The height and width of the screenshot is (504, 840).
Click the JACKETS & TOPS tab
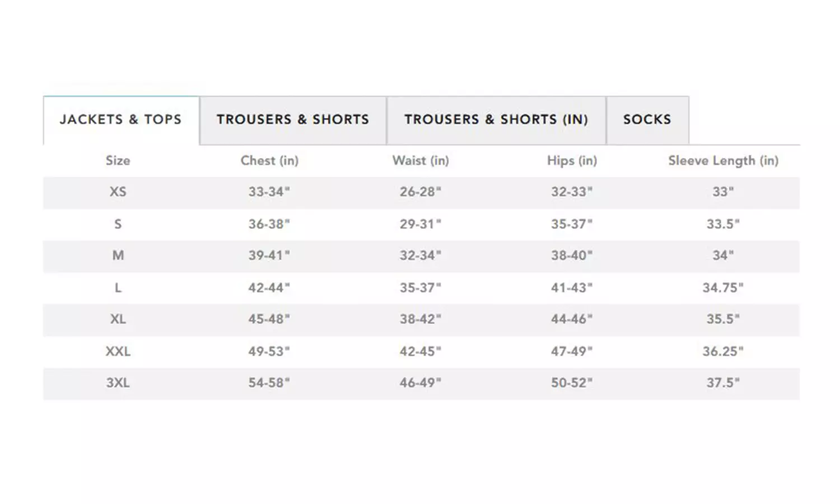tap(120, 119)
